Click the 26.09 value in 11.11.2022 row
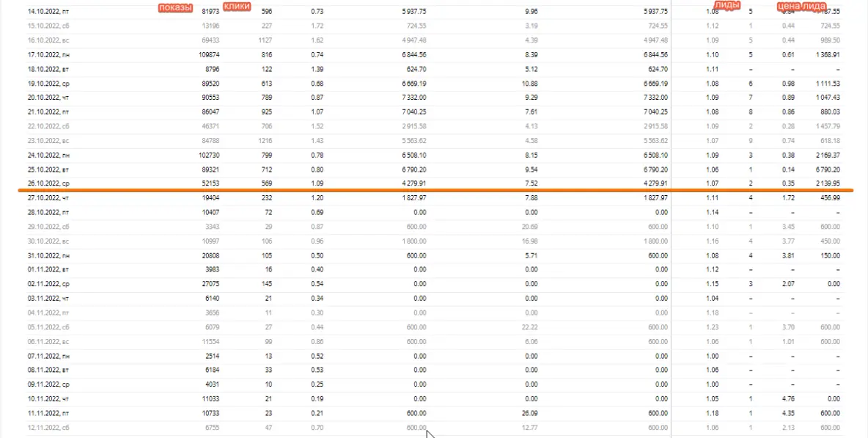This screenshot has height=438, width=868. pos(529,412)
